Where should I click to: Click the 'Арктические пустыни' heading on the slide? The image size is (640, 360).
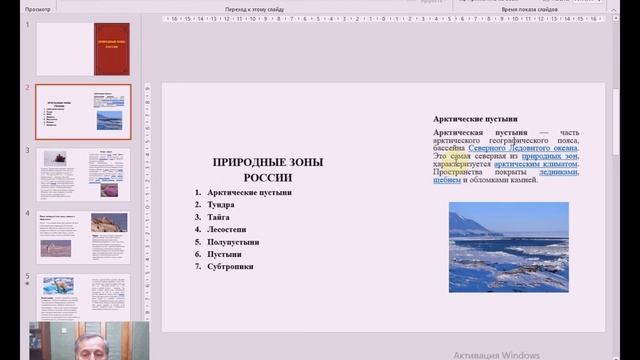(x=475, y=119)
